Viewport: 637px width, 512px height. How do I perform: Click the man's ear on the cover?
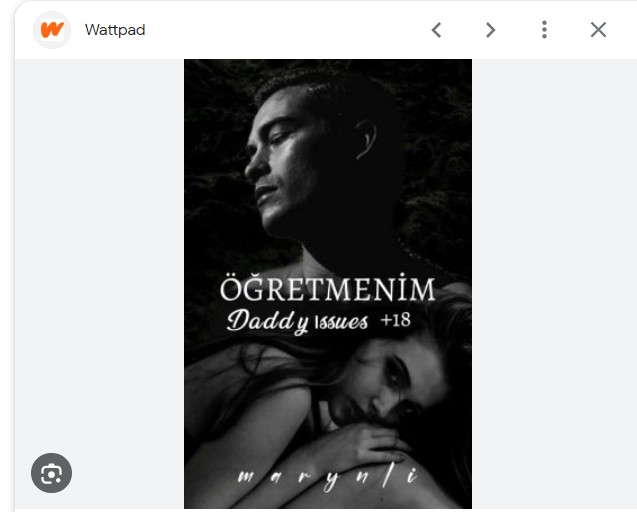pos(366,139)
